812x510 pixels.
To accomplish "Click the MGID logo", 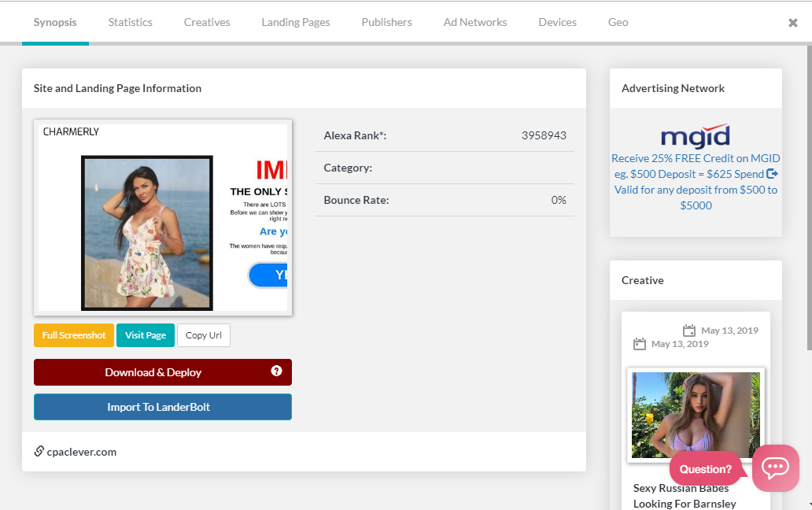I will pos(696,136).
